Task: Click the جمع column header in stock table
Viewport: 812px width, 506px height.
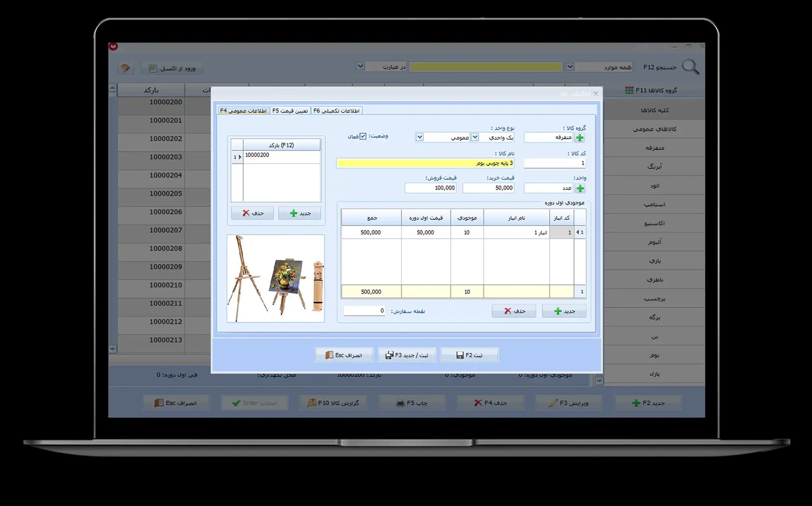Action: pyautogui.click(x=371, y=218)
